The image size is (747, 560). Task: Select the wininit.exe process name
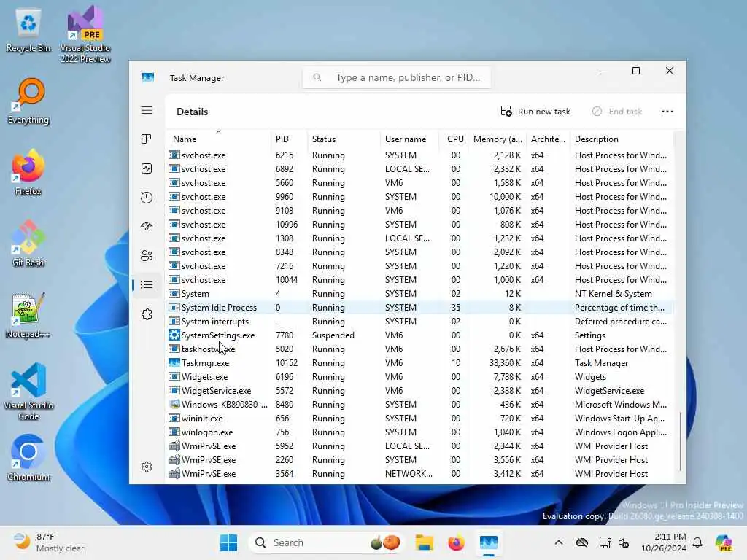pyautogui.click(x=202, y=418)
